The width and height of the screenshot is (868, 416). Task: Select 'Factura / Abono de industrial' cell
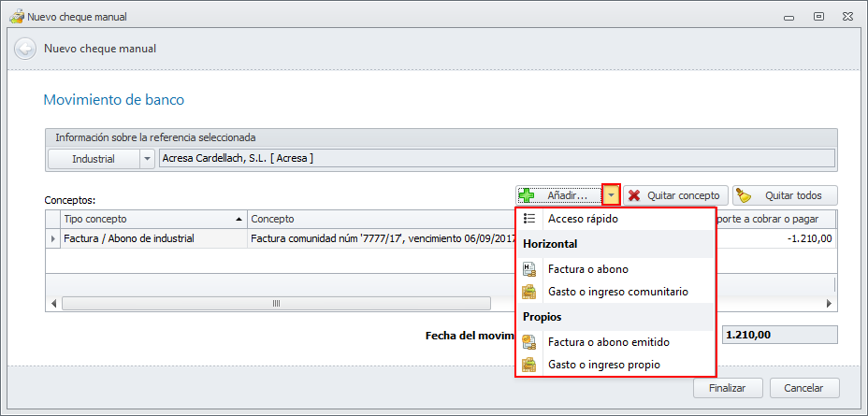click(153, 239)
